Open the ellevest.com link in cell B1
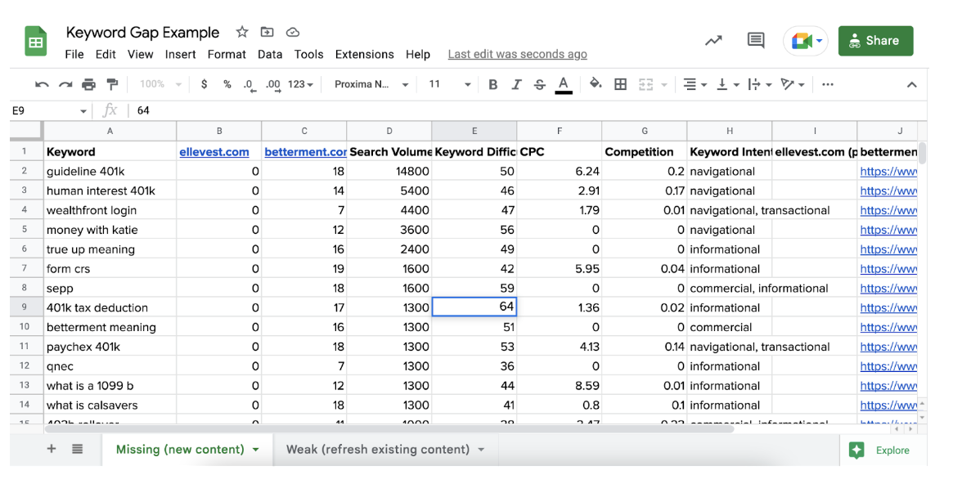The height and width of the screenshot is (484, 980). [215, 151]
